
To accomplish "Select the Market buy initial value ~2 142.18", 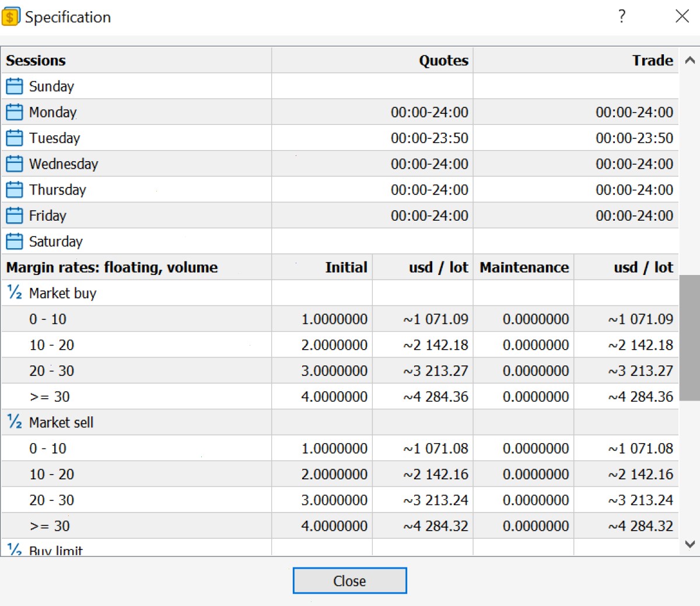I will tap(435, 345).
